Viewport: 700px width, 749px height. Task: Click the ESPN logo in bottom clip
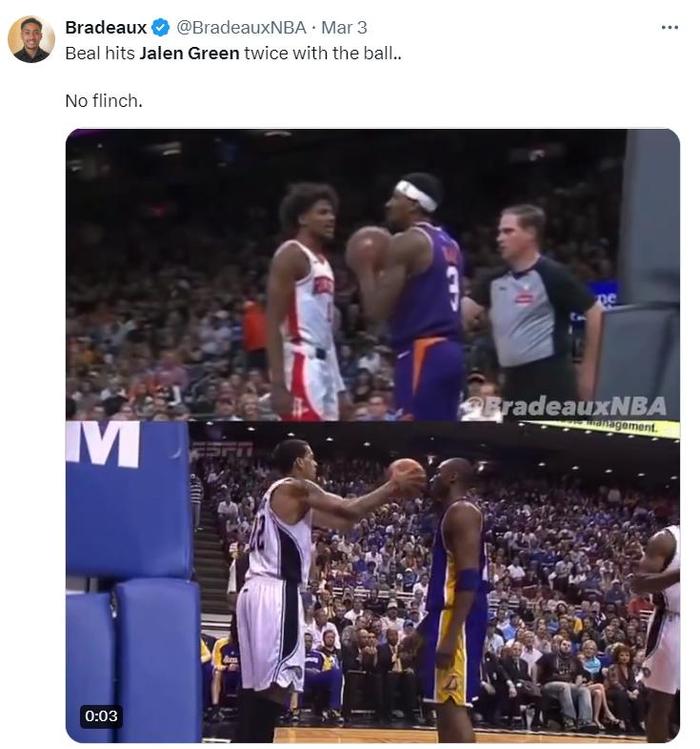tap(221, 449)
